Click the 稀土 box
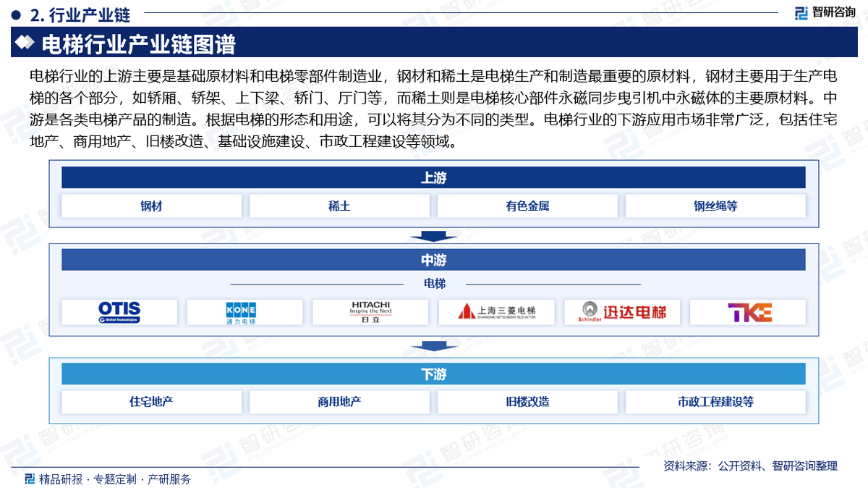 339,206
